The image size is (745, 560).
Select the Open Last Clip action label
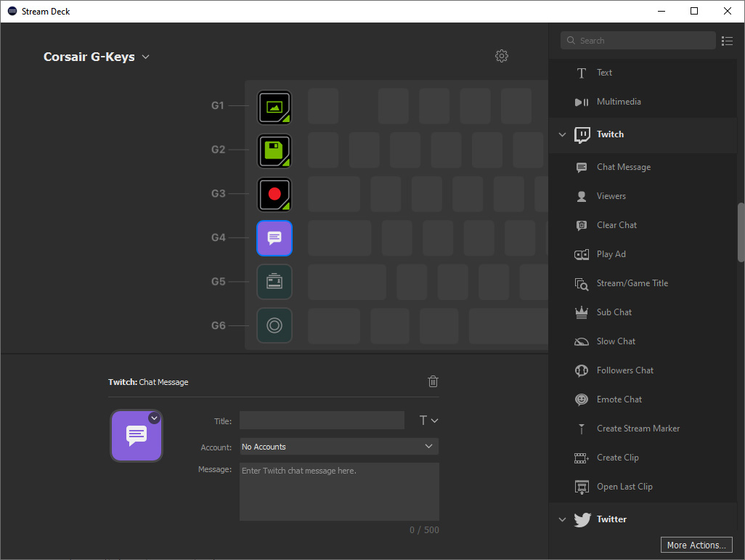click(624, 487)
